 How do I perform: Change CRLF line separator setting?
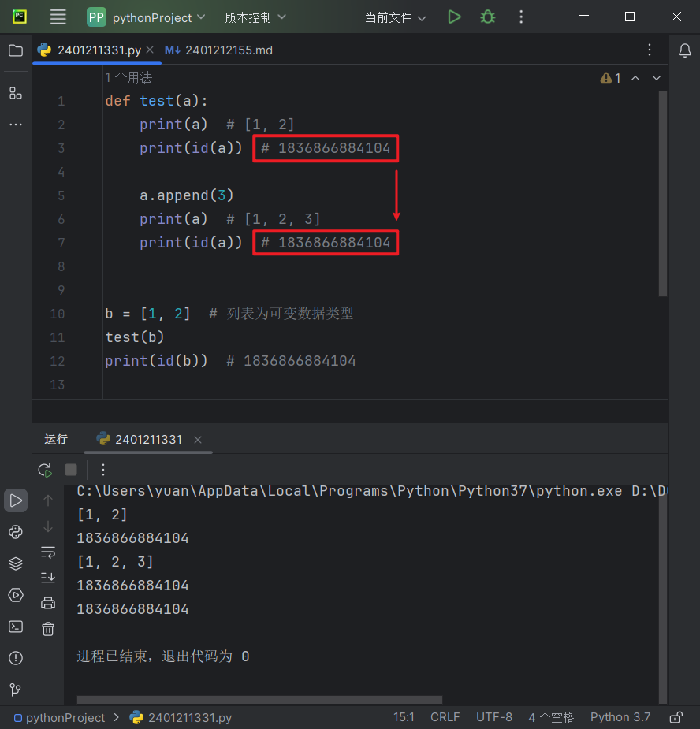tap(445, 717)
